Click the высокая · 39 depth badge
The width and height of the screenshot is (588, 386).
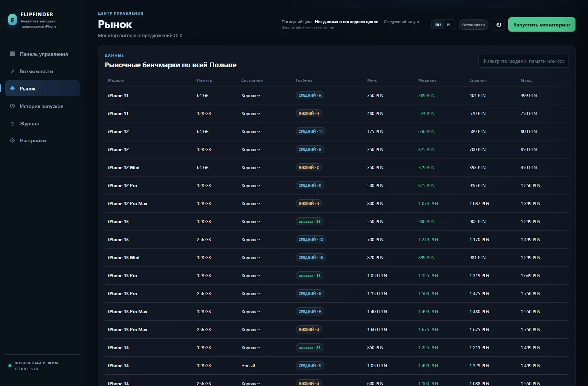coord(309,222)
